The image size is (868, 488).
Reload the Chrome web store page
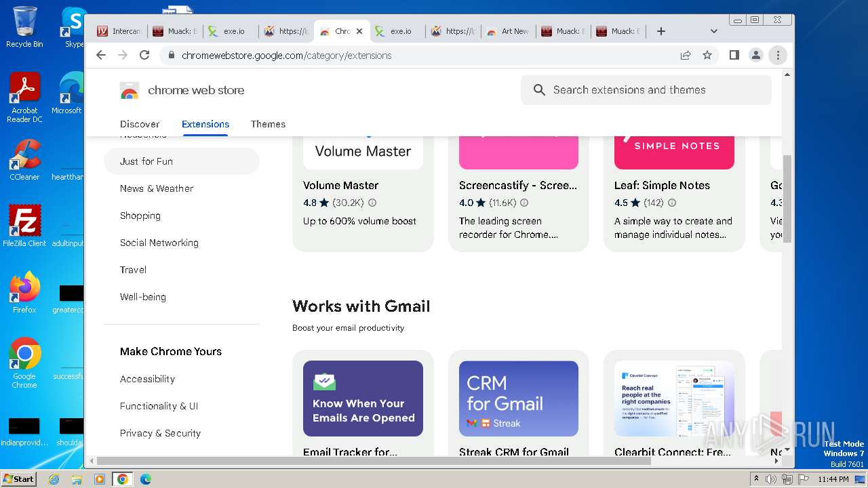pos(144,55)
